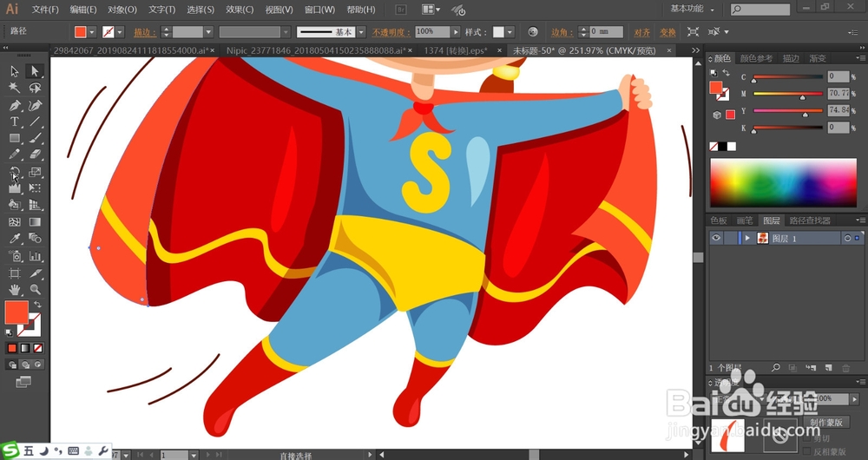This screenshot has width=868, height=460.
Task: Select the Column Graph tool
Action: tap(35, 256)
